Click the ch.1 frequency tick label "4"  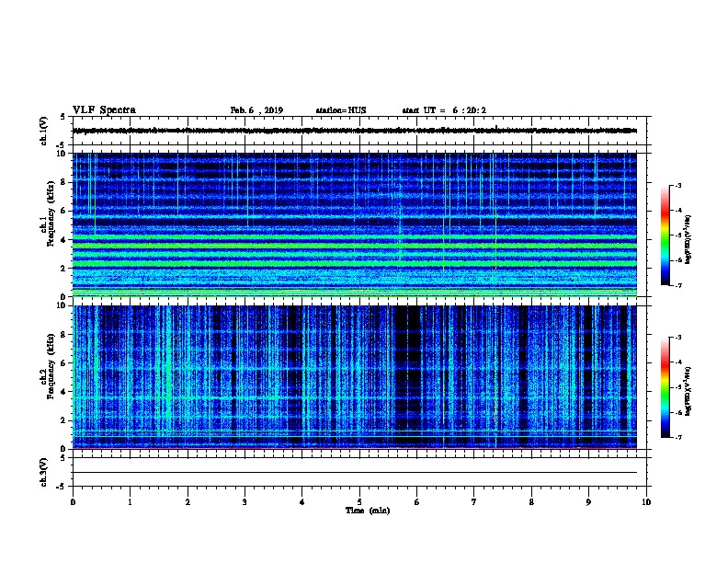(64, 240)
